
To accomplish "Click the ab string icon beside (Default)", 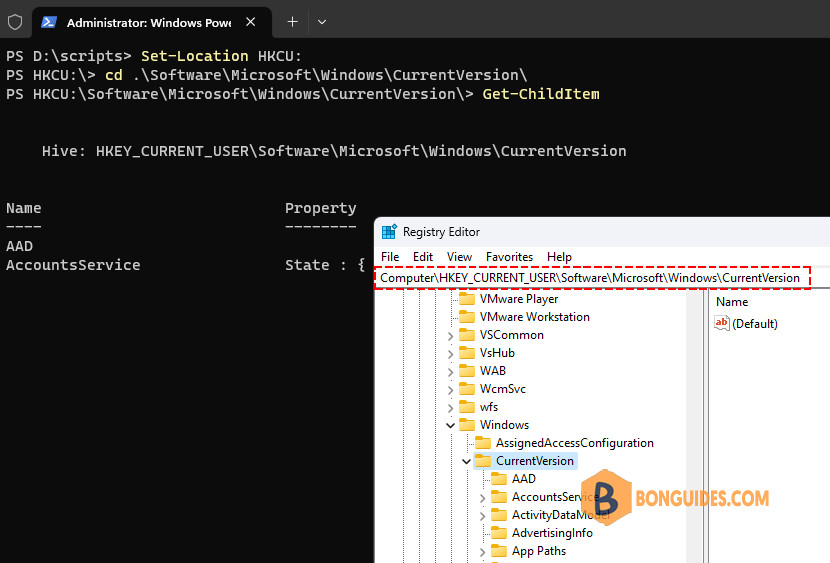I will (x=721, y=323).
